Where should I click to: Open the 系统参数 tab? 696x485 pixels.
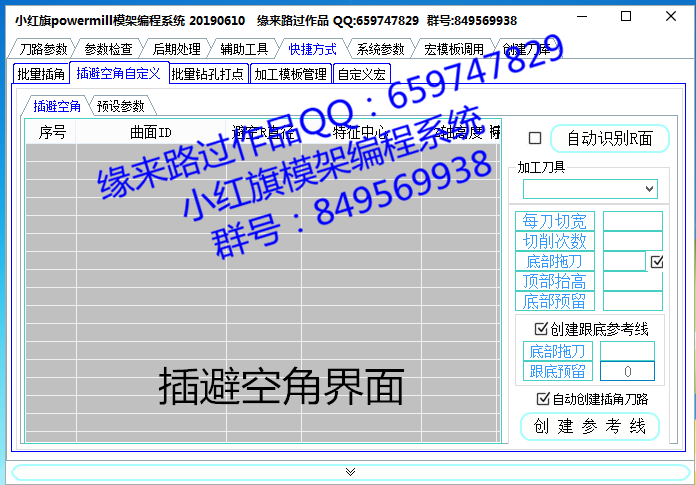[x=380, y=49]
